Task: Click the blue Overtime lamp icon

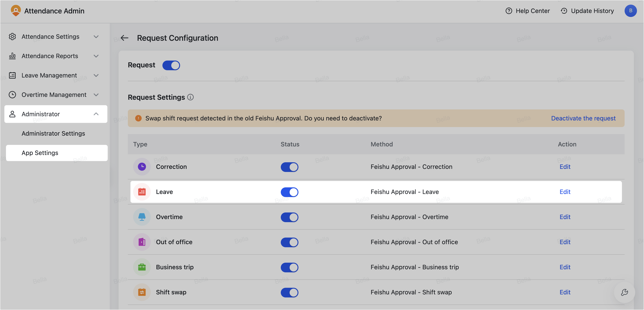Action: tap(142, 217)
